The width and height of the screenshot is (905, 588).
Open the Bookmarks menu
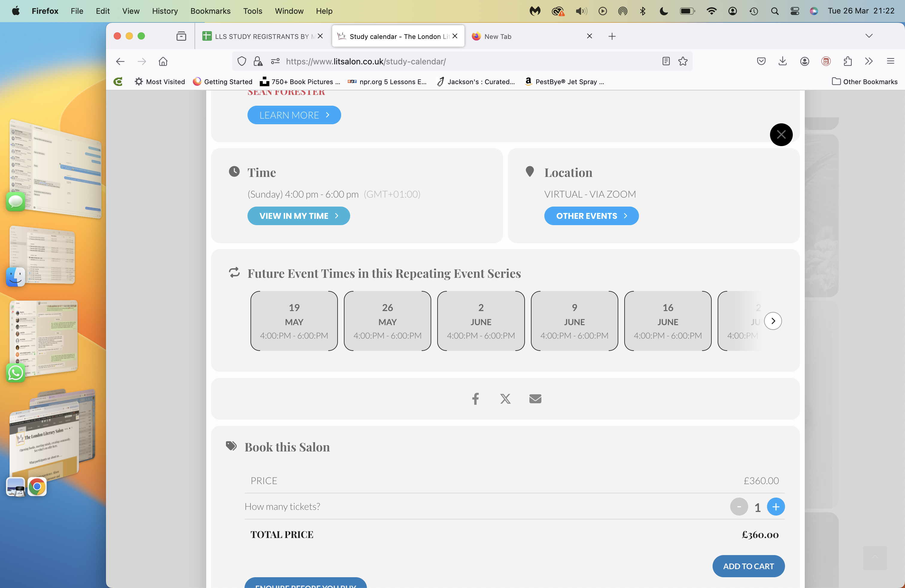[x=210, y=11]
